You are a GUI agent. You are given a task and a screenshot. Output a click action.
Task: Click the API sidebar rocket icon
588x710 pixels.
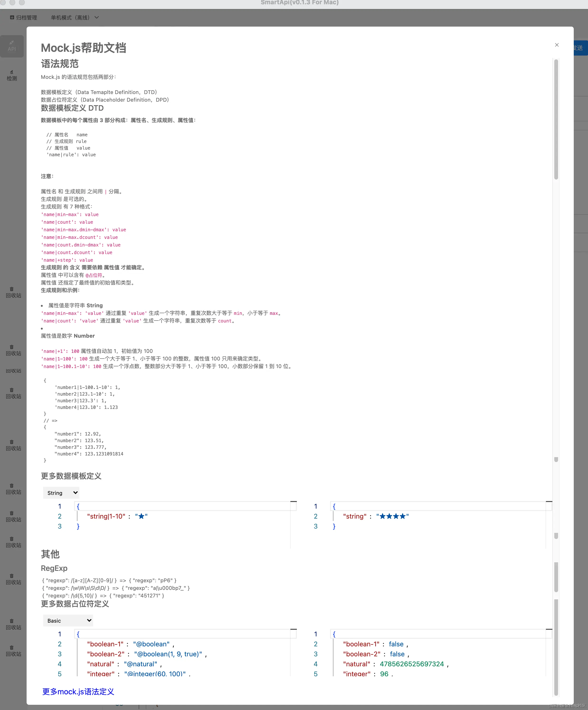[x=11, y=43]
